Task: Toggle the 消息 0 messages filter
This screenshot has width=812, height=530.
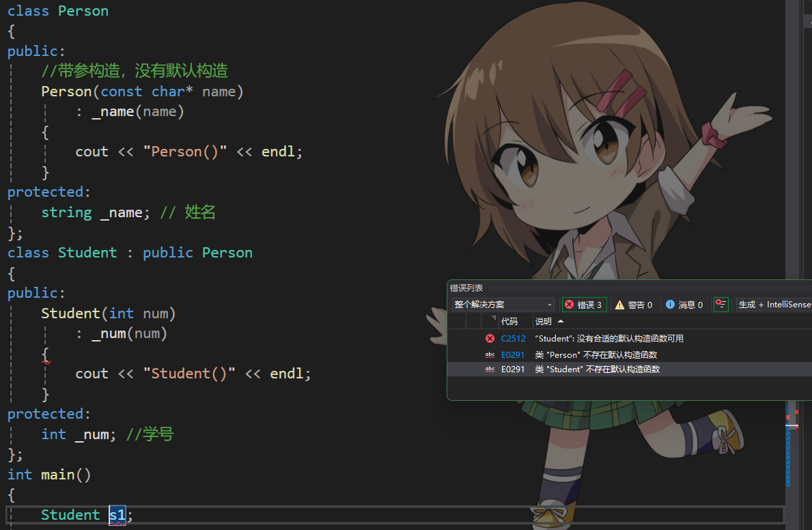Action: point(684,305)
